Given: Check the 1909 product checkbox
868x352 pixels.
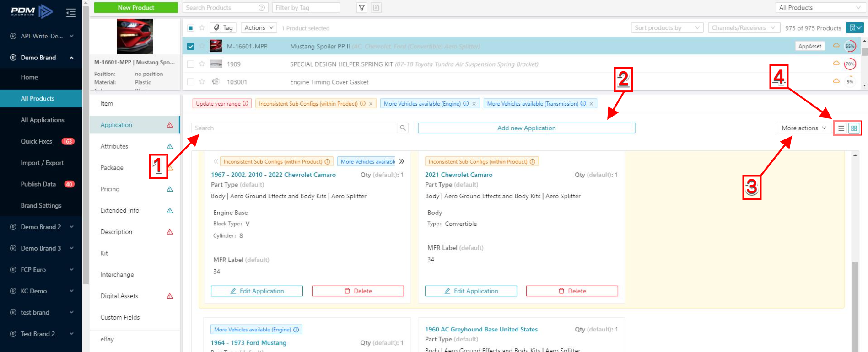Looking at the screenshot, I should [191, 64].
